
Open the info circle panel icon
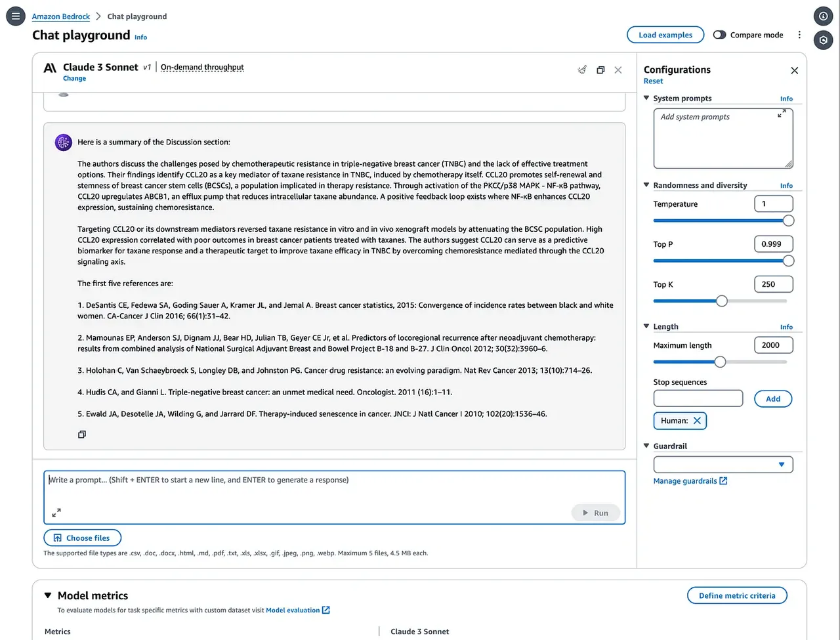tap(824, 16)
